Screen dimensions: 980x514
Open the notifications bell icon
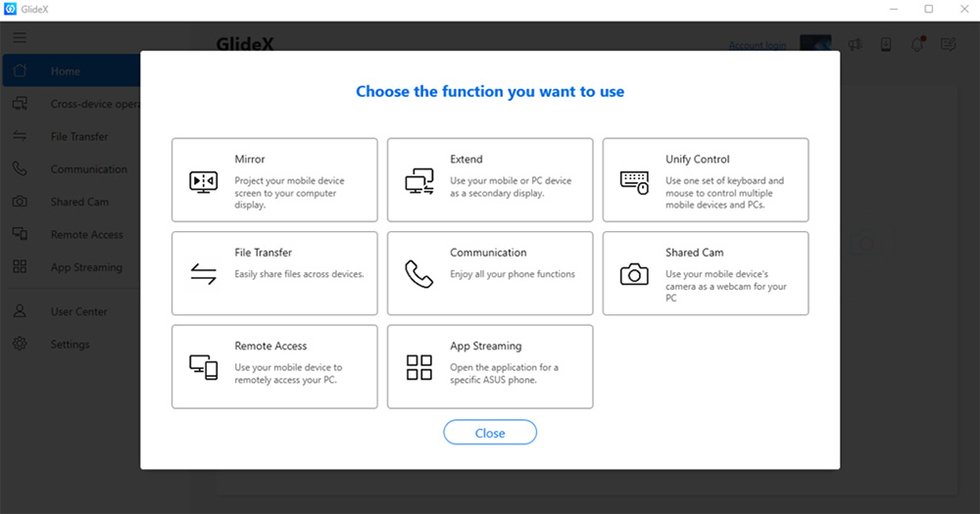click(x=917, y=45)
